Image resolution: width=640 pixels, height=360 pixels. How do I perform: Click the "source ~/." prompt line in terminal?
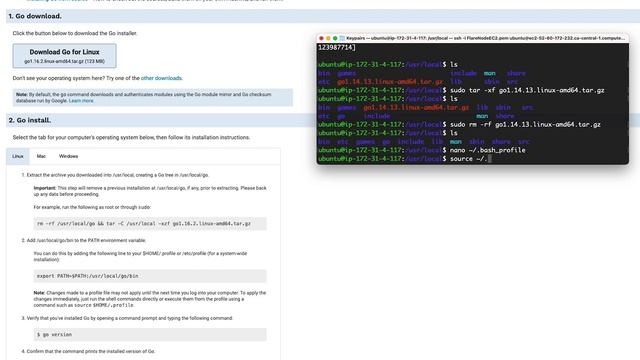404,159
